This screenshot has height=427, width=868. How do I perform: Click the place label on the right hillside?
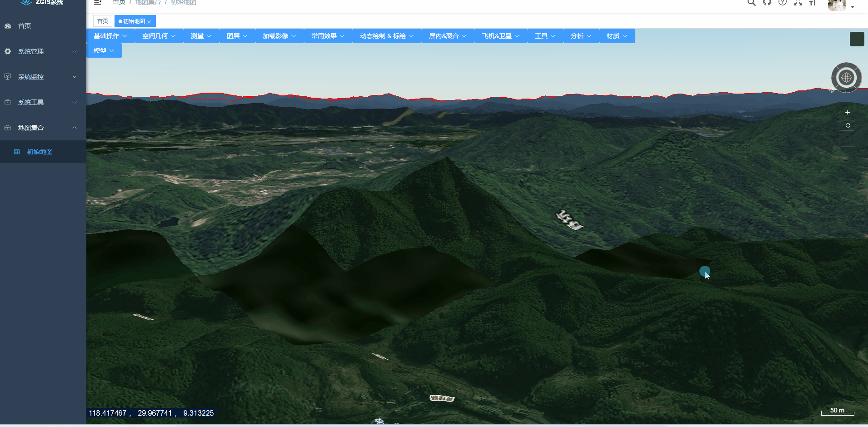569,220
